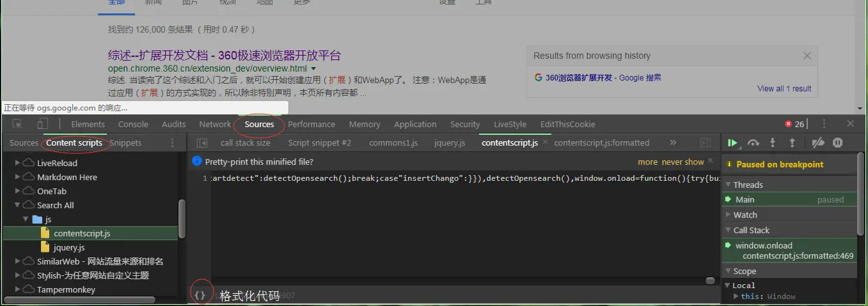868x306 pixels.
Task: Open the Performance panel tab
Action: pos(312,124)
